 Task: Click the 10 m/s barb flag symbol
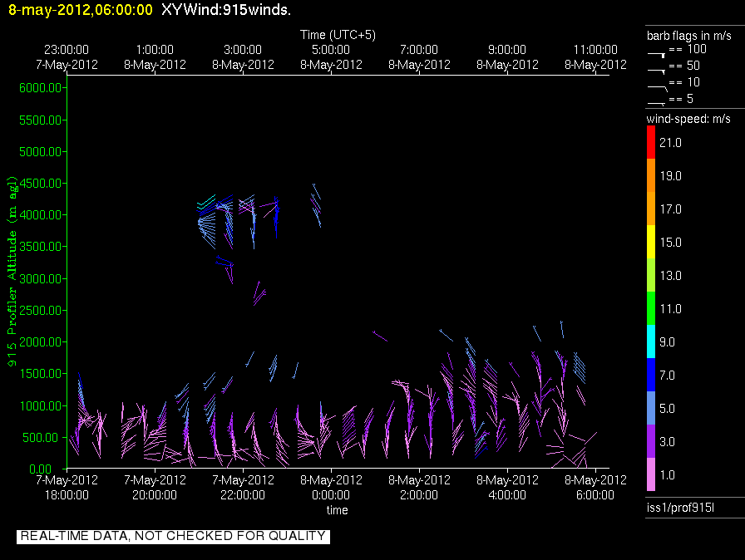click(658, 88)
